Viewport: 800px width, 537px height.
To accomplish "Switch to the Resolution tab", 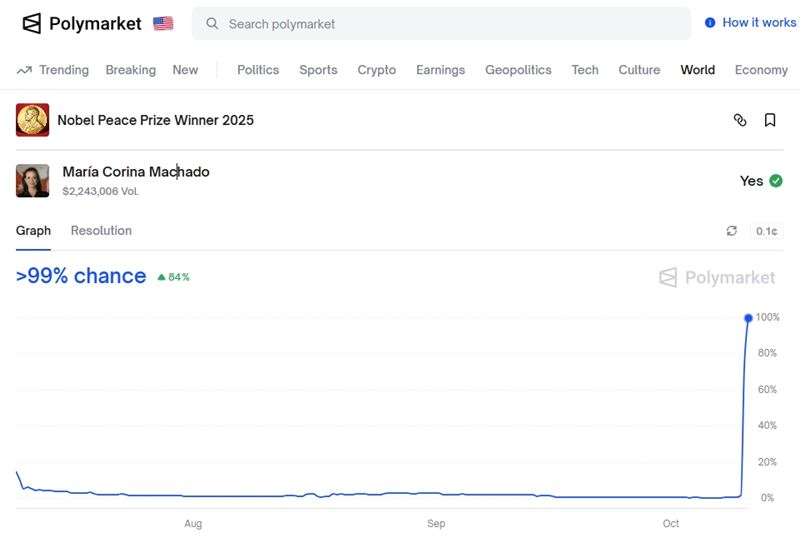I will point(101,231).
